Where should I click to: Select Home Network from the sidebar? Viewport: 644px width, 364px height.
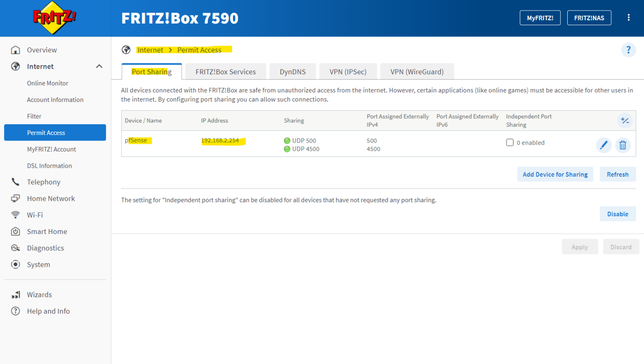(50, 198)
